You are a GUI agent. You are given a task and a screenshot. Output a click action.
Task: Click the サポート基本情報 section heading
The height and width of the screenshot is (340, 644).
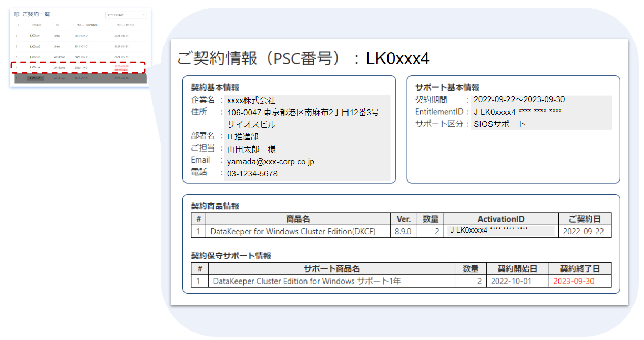pos(447,87)
